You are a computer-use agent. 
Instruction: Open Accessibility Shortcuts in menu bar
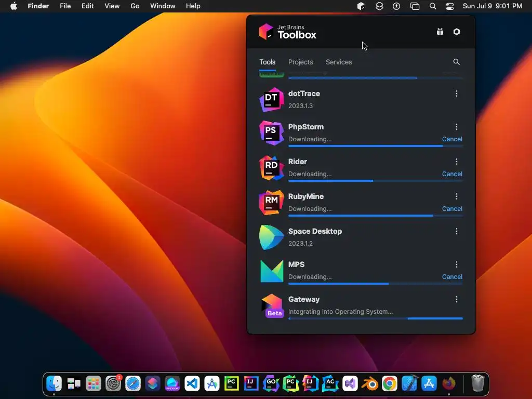click(x=396, y=6)
